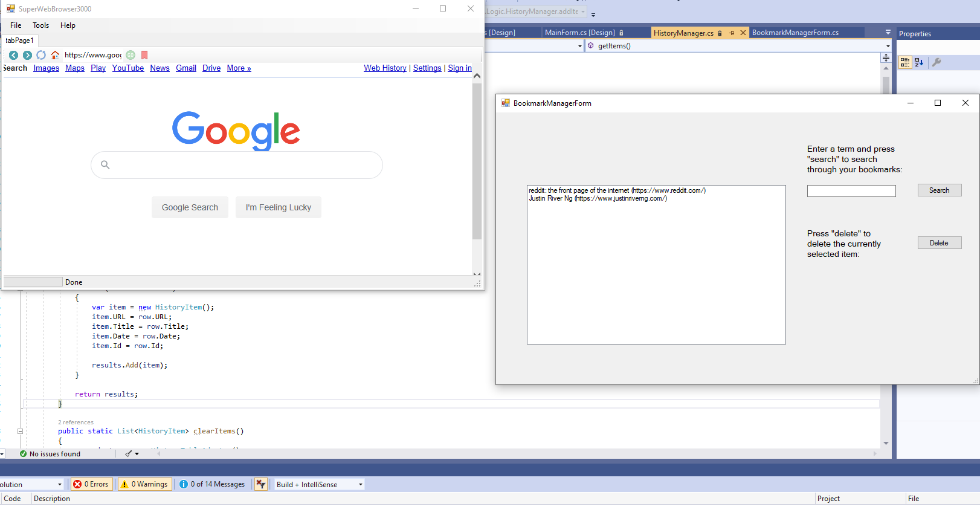Go to the Home page icon
This screenshot has height=518, width=980.
click(55, 55)
